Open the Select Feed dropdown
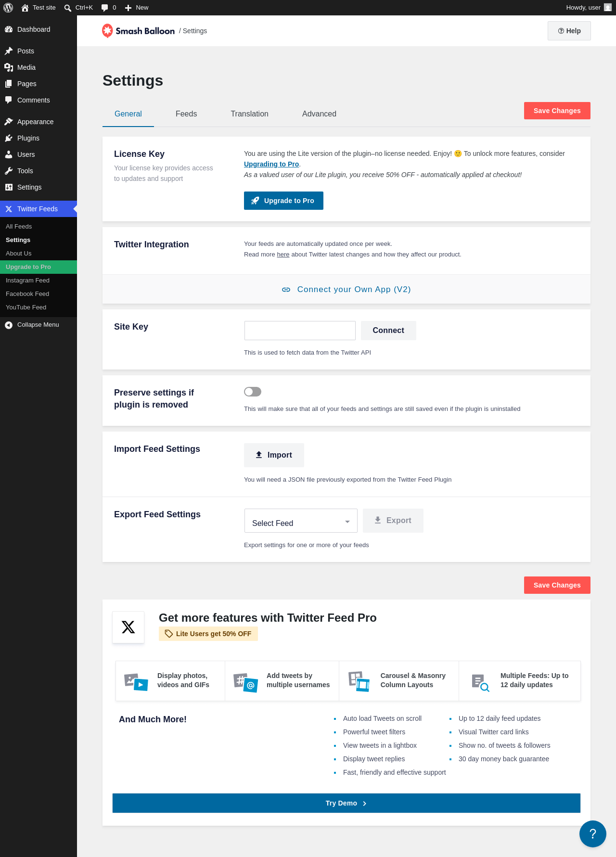Screen dimensions: 616x857 [x=301, y=521]
